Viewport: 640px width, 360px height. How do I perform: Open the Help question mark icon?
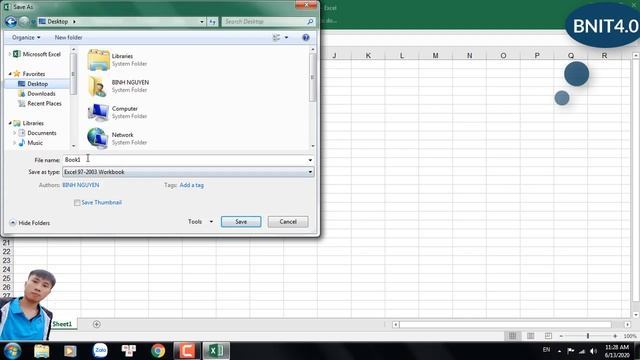pyautogui.click(x=306, y=38)
